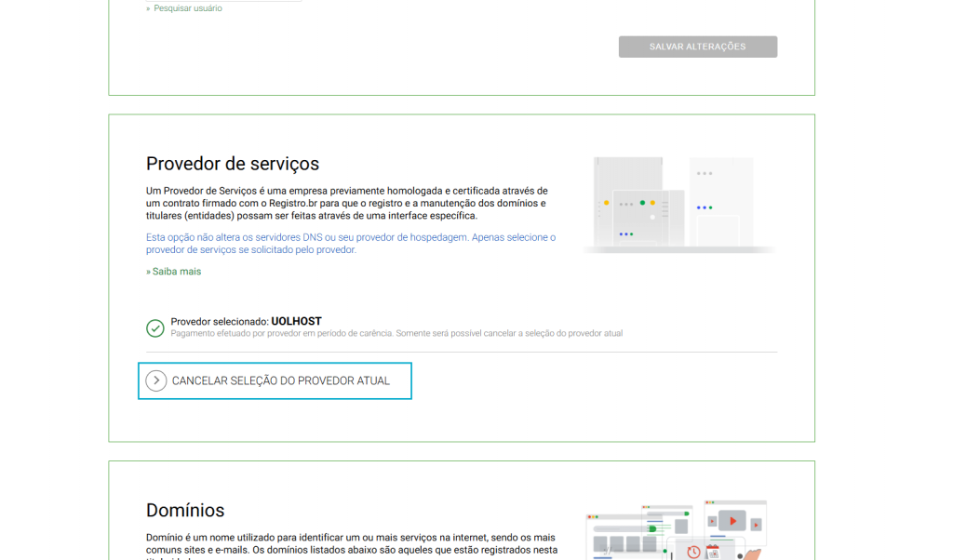Click the green checkmark icon for selected provider

click(155, 328)
